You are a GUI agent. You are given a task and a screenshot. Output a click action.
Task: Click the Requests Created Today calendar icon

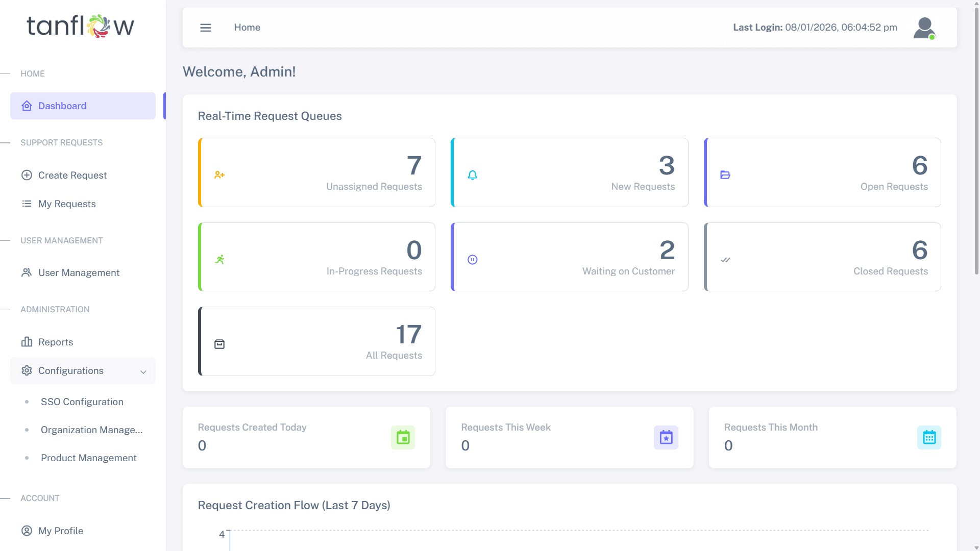[x=403, y=437]
